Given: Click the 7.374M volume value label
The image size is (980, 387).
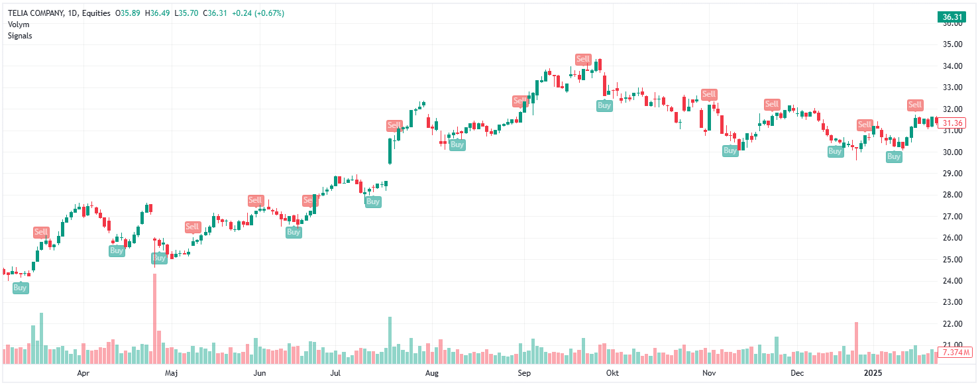Looking at the screenshot, I should 952,352.
